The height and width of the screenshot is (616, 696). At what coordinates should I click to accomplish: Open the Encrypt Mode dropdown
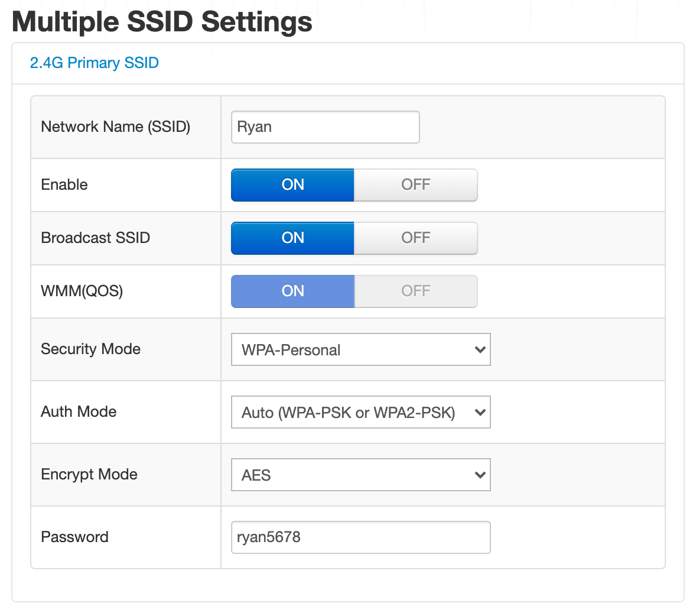[360, 475]
